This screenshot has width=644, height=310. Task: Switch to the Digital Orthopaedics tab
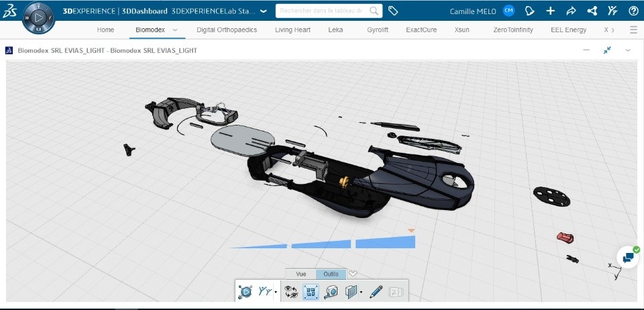click(227, 30)
